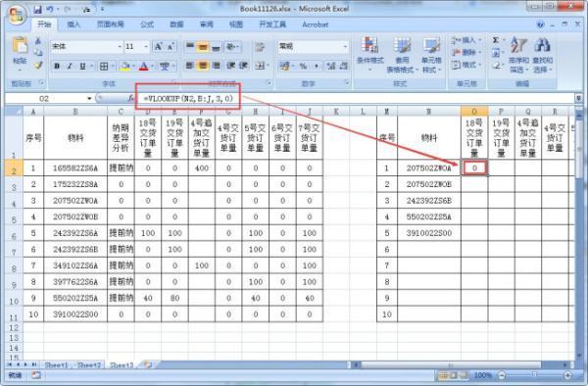Pick the fill color (paint bucket) button

point(124,67)
